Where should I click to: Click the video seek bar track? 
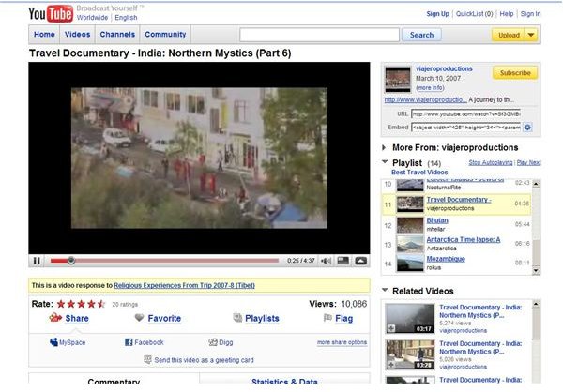[x=164, y=261]
